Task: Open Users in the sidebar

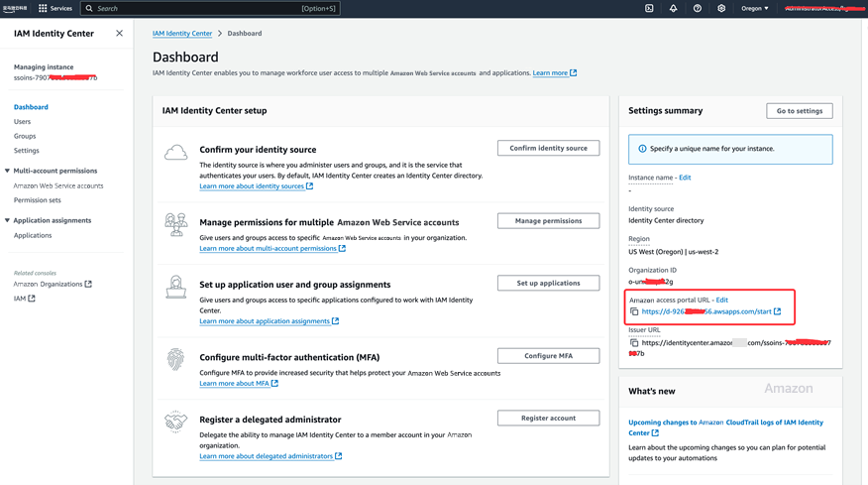Action: [x=22, y=121]
